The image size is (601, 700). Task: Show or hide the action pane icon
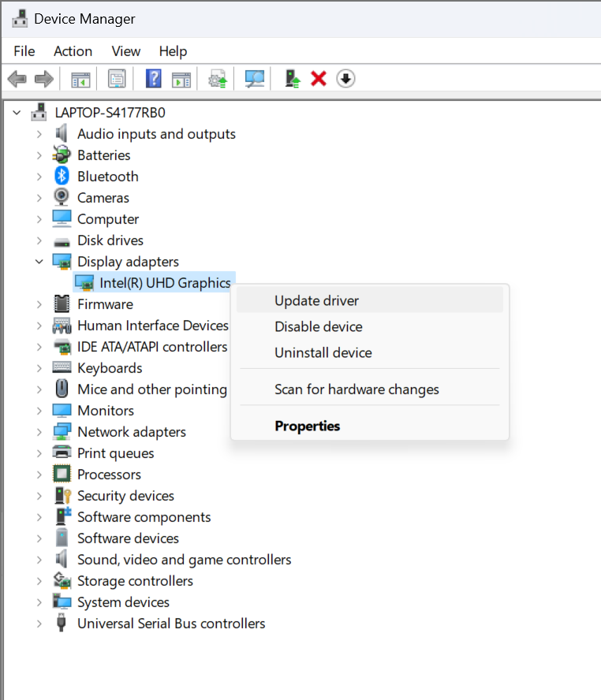(181, 79)
